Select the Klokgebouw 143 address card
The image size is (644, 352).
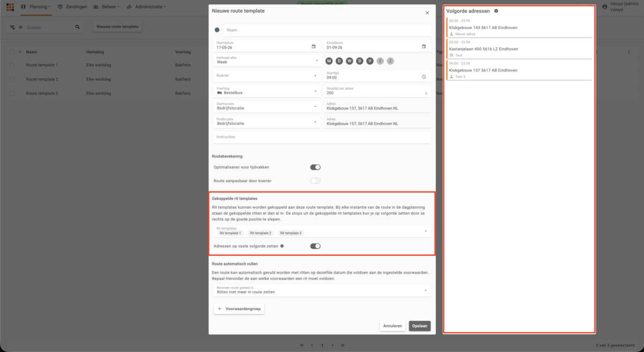(519, 27)
